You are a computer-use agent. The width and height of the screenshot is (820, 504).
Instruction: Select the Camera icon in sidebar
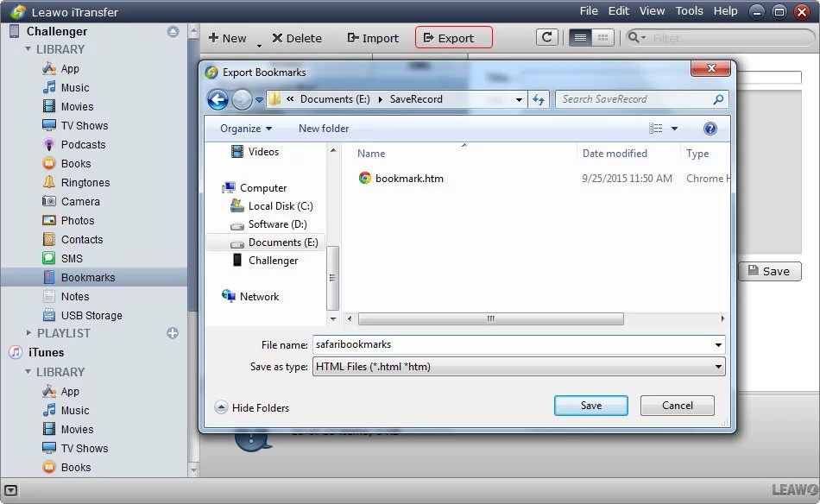click(48, 201)
